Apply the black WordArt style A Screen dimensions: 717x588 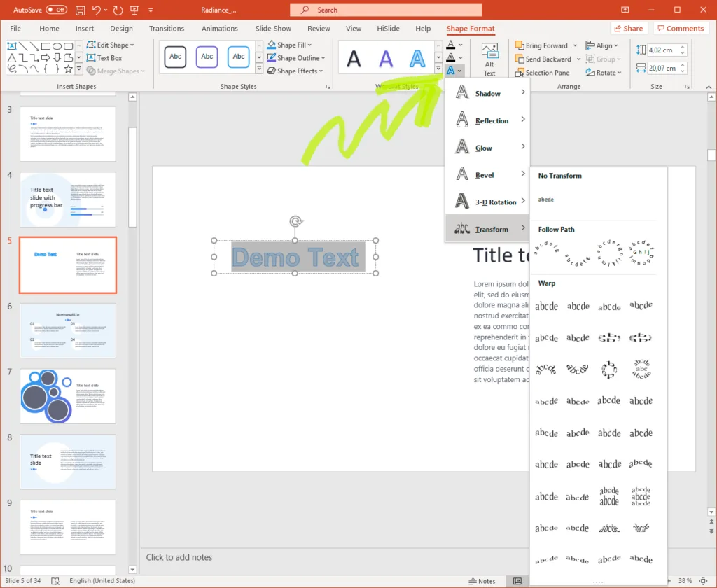tap(354, 59)
